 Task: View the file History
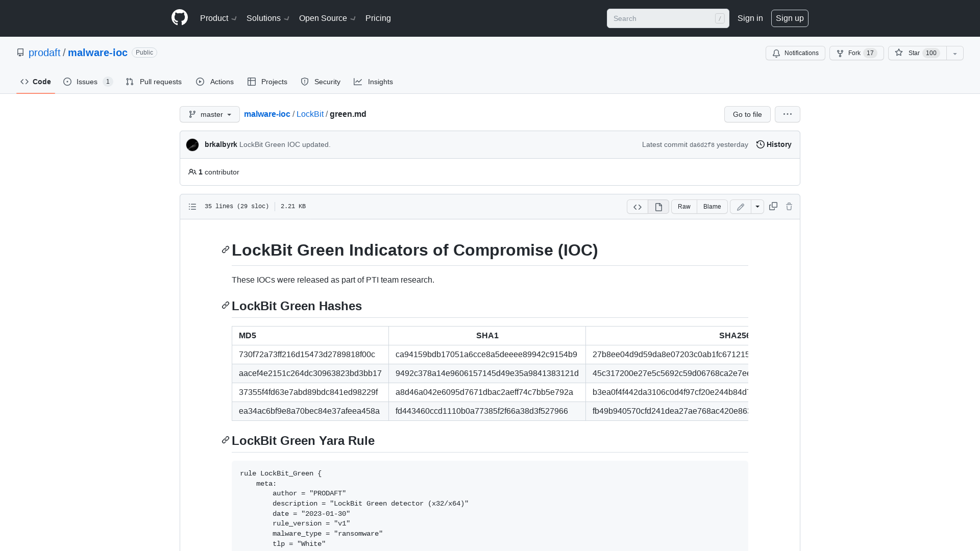(x=774, y=144)
